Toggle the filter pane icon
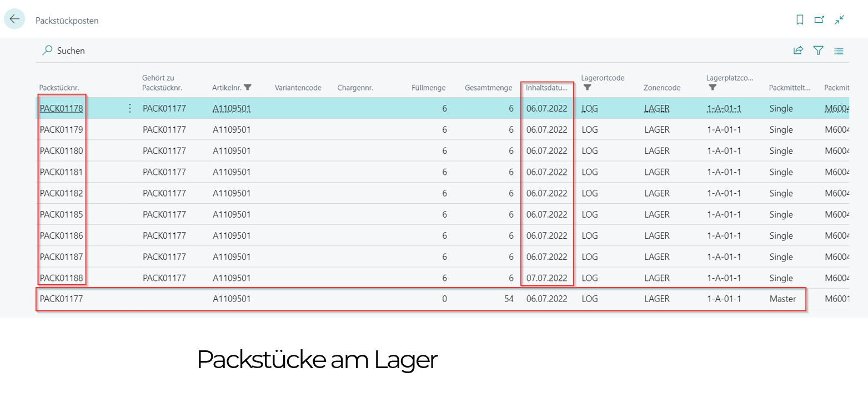 (818, 51)
